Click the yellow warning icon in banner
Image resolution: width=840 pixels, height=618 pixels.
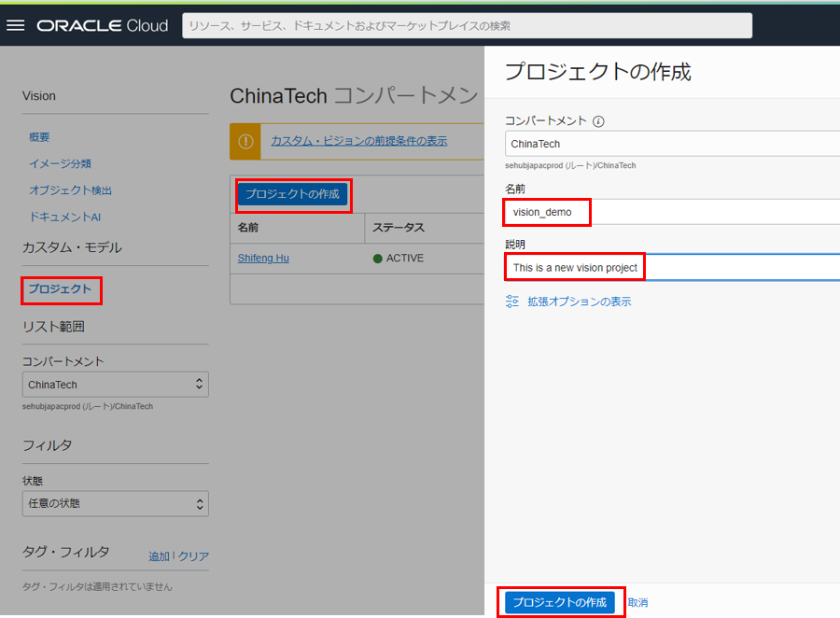[245, 141]
